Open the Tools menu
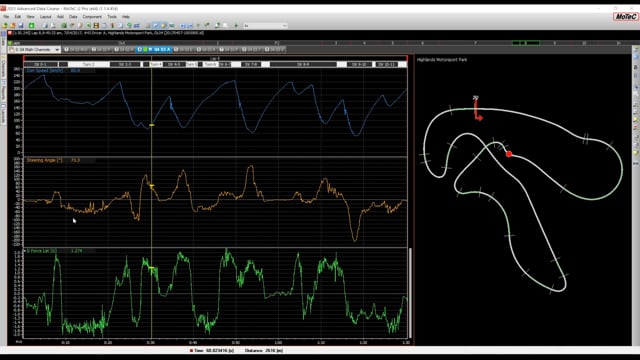 pos(112,17)
